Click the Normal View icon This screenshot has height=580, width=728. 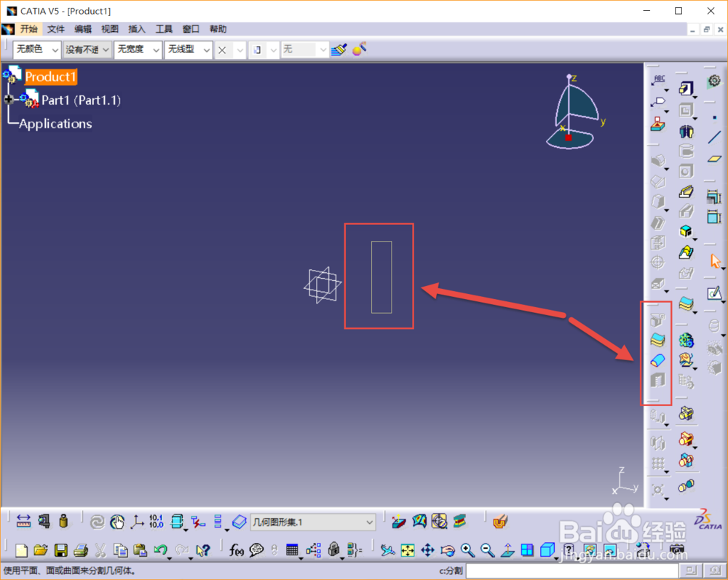click(507, 550)
